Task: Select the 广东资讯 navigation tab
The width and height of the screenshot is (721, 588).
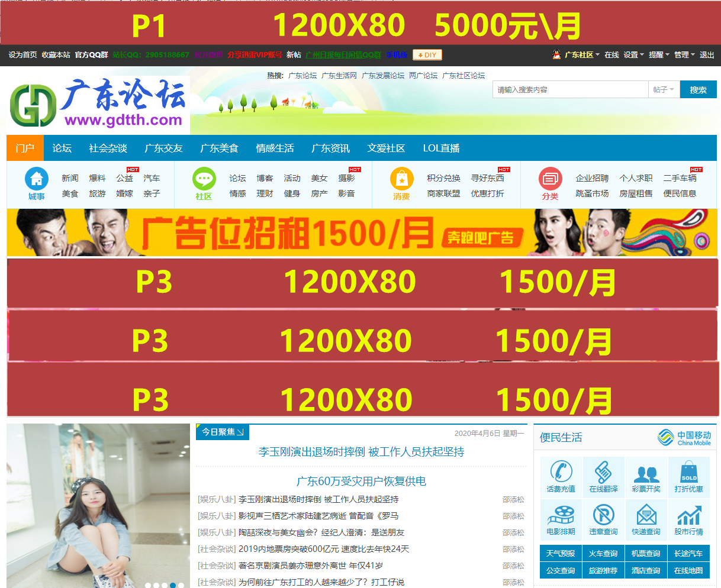Action: tap(331, 148)
